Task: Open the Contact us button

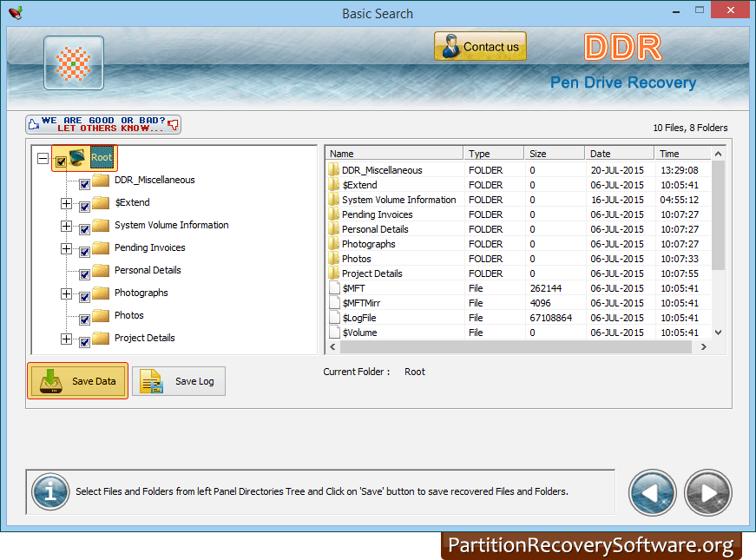Action: click(x=480, y=46)
